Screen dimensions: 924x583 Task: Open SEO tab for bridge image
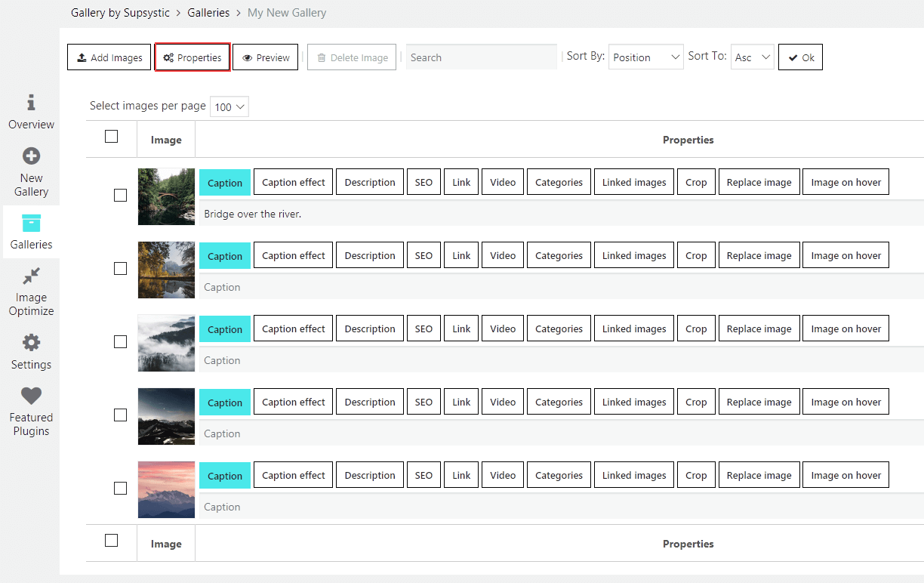(x=423, y=182)
